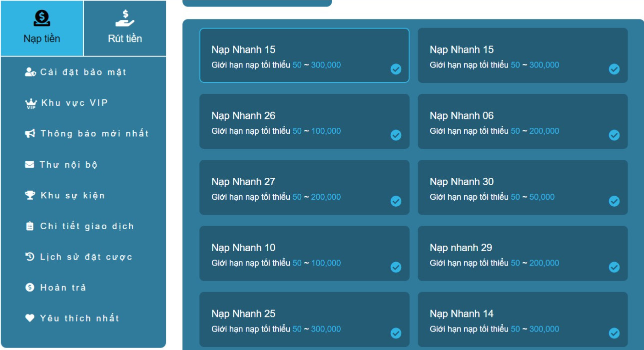Toggle the checkmark on Nạp Nhanh 30

coord(614,201)
